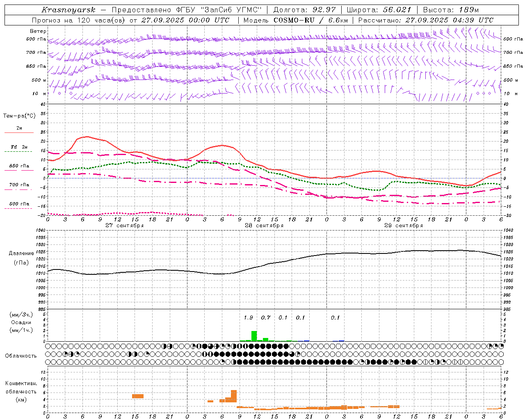
Task: Click the Облачность cloud cover label
Action: pyautogui.click(x=21, y=356)
